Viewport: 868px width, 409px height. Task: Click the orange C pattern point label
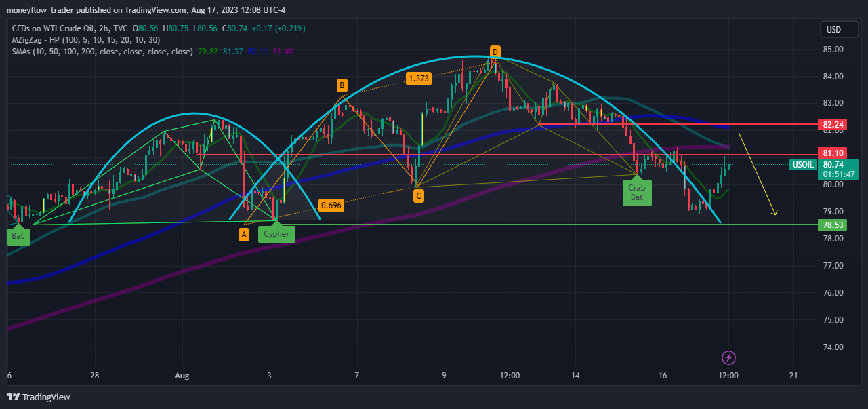pyautogui.click(x=419, y=196)
